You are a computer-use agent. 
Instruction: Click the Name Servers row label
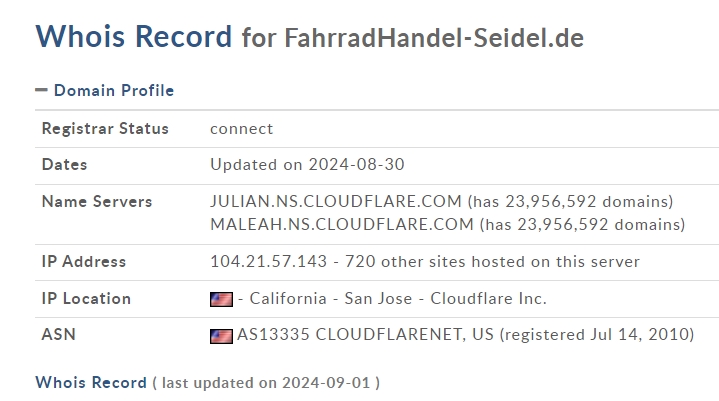[x=97, y=202]
